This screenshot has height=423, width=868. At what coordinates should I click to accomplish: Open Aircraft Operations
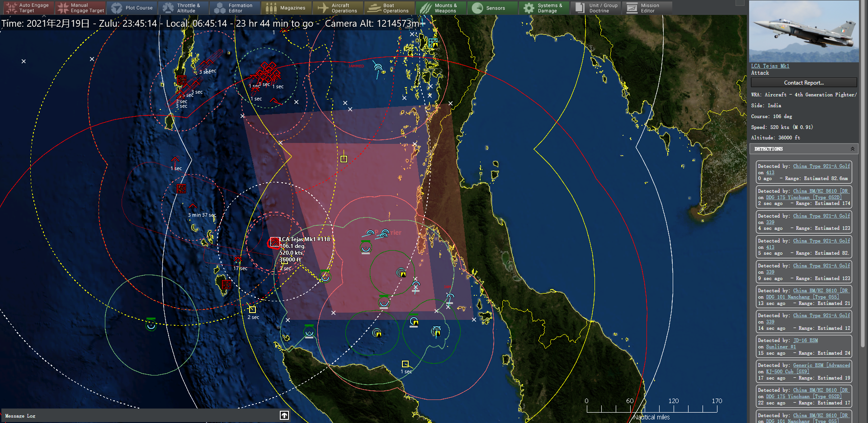point(338,8)
